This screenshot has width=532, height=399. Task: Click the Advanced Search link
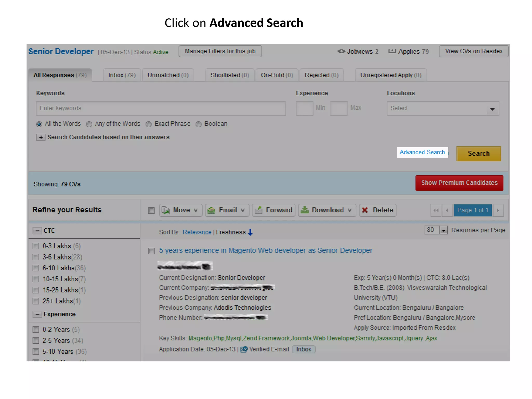pyautogui.click(x=422, y=152)
